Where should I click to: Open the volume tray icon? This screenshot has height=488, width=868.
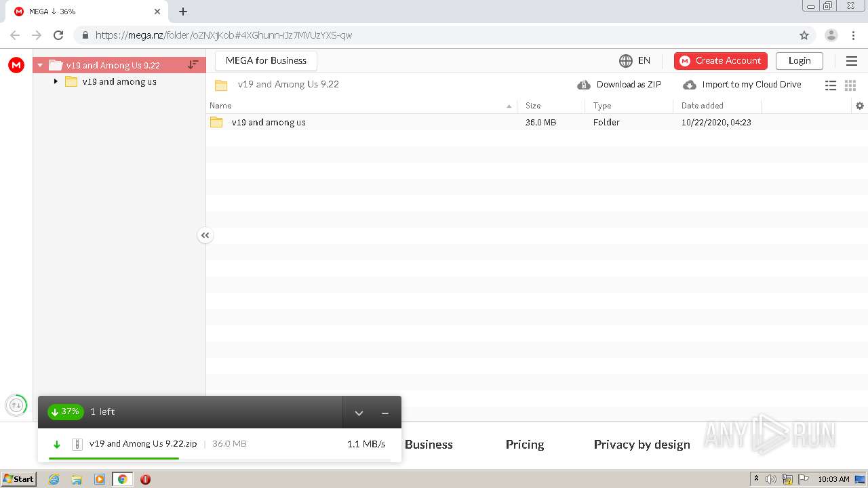coord(771,479)
